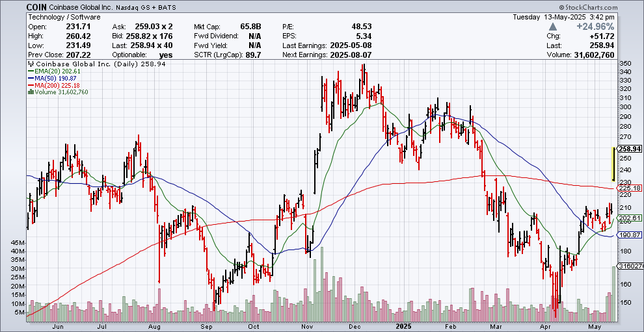Select the Last quote 258.94 x 40
644x332 pixels.
(151, 45)
